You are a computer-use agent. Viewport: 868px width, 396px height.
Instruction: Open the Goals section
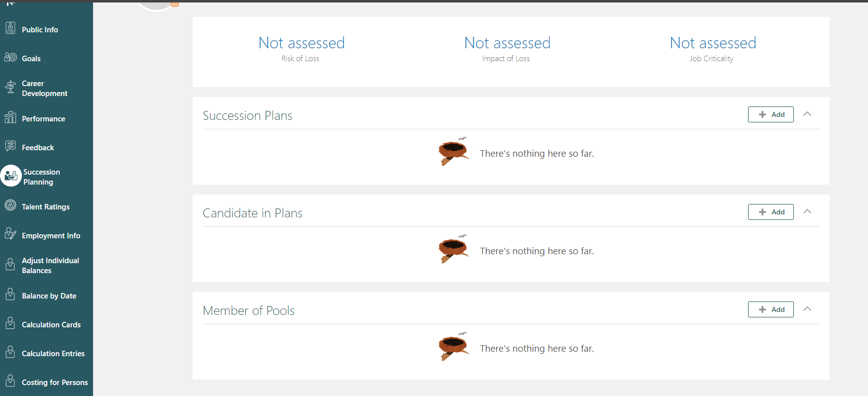[x=31, y=58]
